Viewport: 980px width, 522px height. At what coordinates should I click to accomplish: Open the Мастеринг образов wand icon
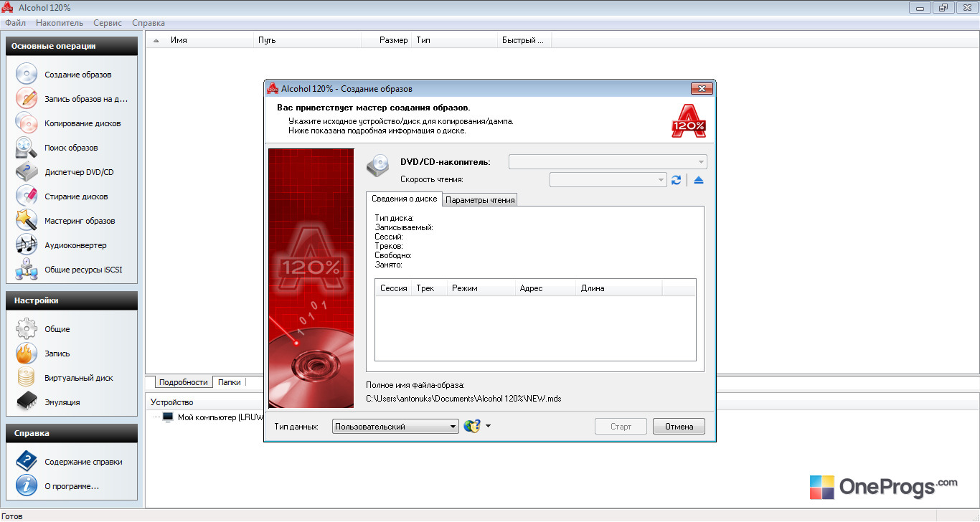point(27,221)
